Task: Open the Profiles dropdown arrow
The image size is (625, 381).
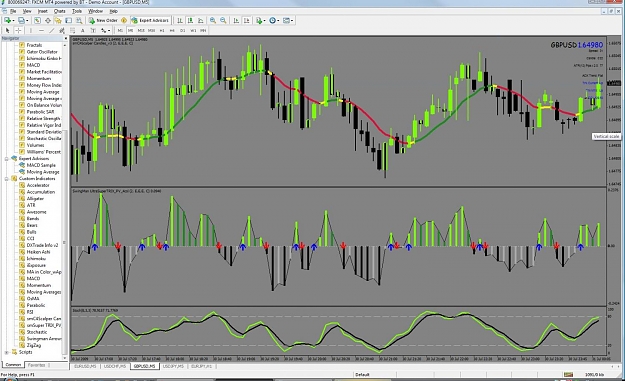Action: coord(27,20)
